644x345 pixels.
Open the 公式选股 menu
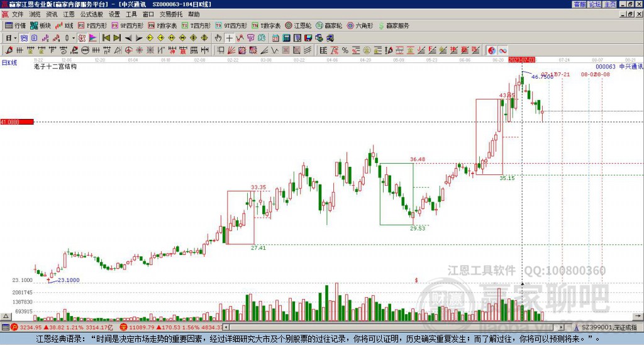coord(91,14)
